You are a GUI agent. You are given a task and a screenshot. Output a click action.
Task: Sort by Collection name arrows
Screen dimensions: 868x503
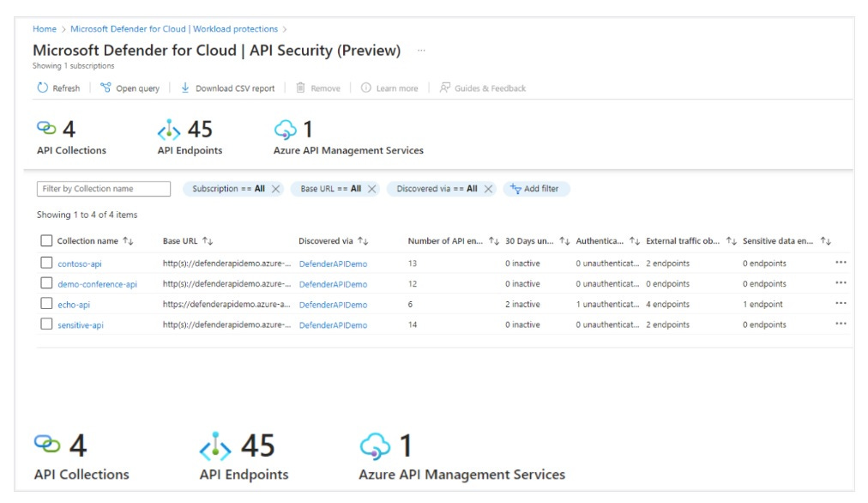pyautogui.click(x=128, y=241)
